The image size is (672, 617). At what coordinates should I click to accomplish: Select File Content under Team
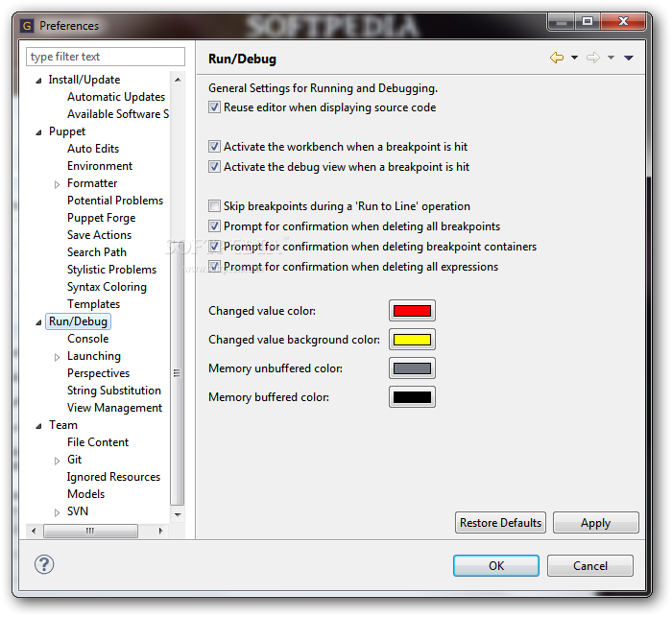[x=98, y=442]
